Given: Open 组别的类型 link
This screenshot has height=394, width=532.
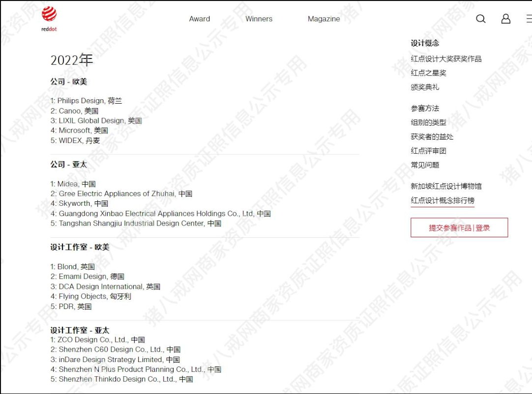Looking at the screenshot, I should tap(428, 122).
